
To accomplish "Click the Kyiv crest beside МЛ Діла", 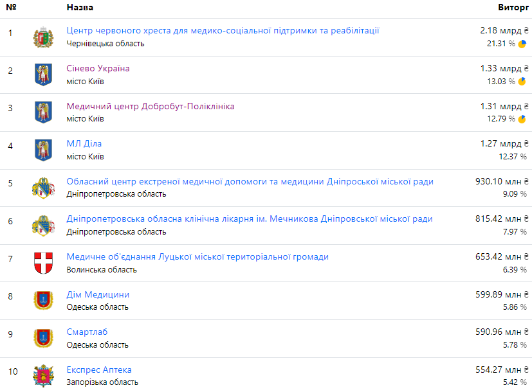I will click(x=43, y=150).
